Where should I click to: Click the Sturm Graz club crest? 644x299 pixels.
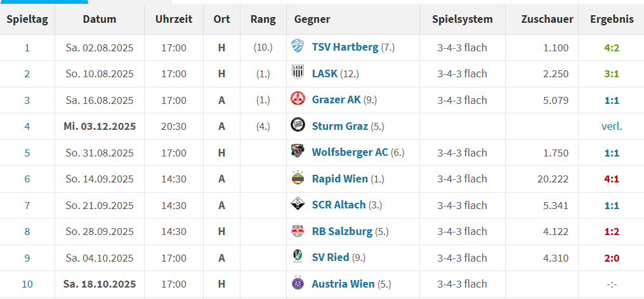pos(297,126)
